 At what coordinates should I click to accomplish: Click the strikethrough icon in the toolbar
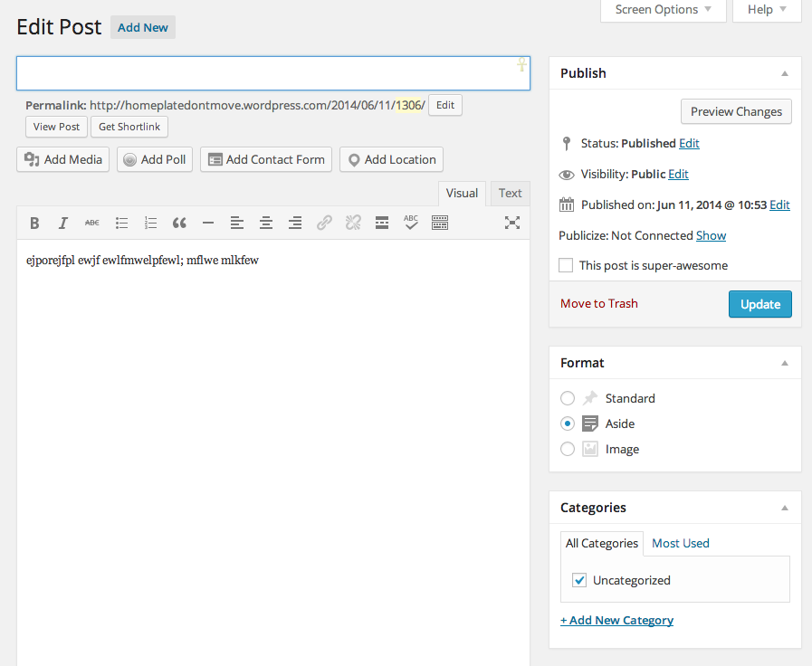[92, 223]
